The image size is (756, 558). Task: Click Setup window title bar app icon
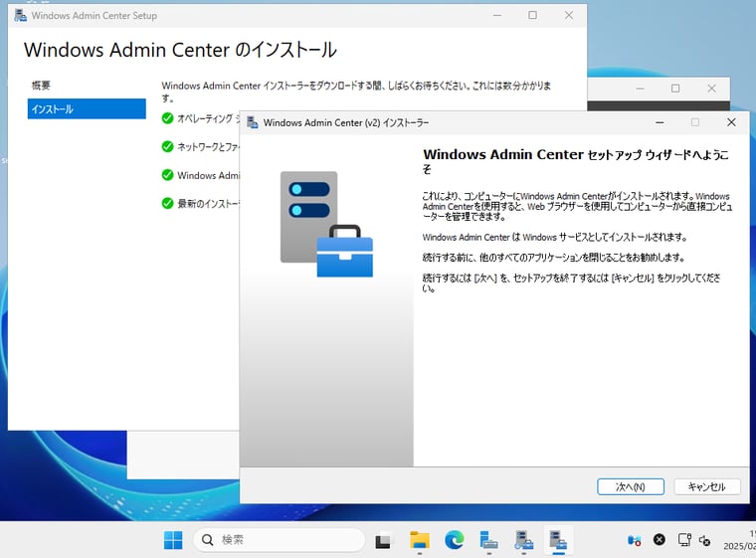(x=20, y=16)
